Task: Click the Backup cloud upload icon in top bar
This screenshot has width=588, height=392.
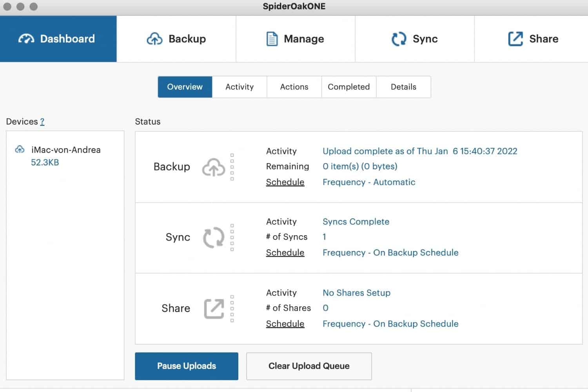Action: pos(154,39)
